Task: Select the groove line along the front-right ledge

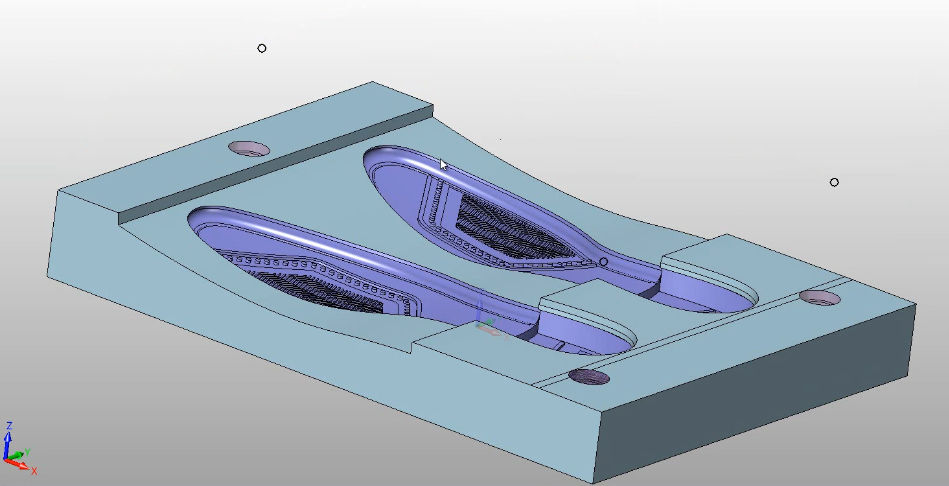Action: click(700, 332)
